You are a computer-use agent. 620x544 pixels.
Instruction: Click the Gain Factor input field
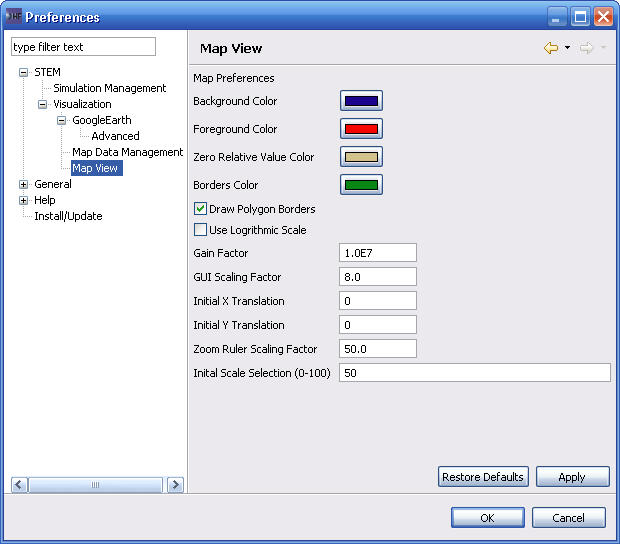tap(378, 253)
